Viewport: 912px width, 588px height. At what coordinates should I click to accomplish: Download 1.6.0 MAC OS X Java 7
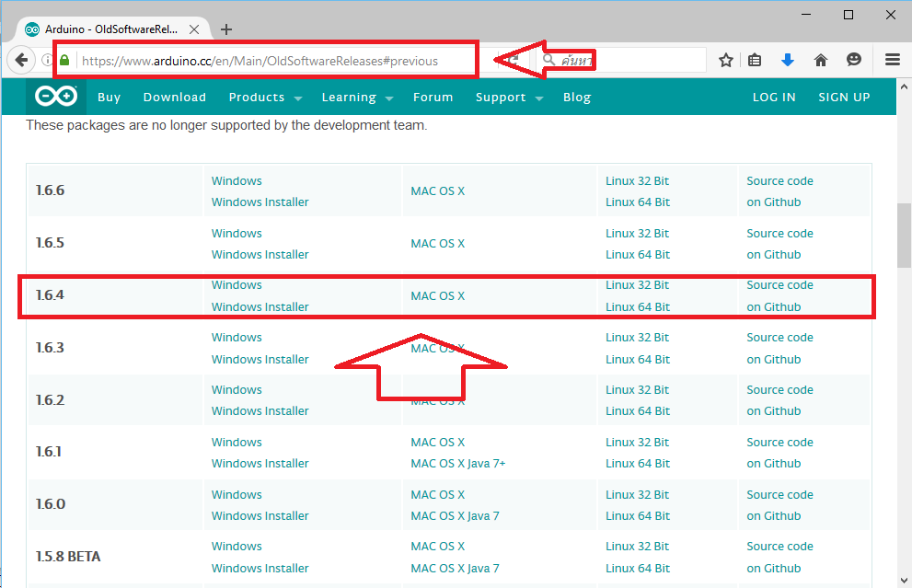(455, 515)
